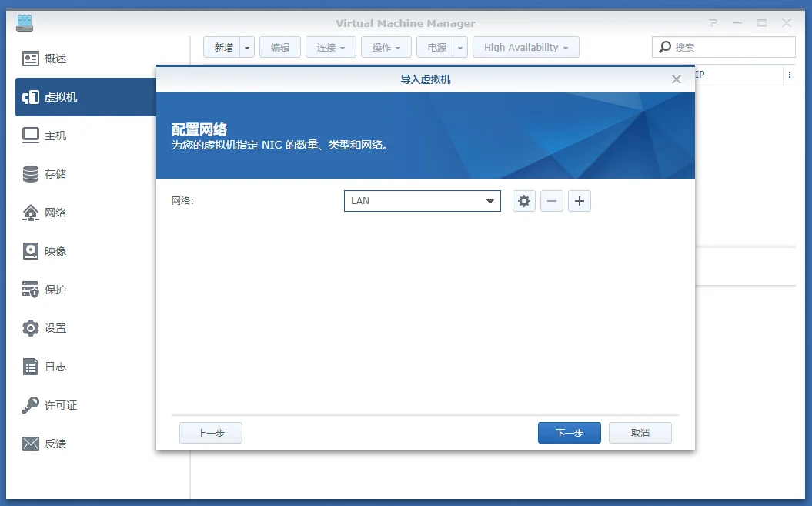Open the 连接 dropdown
This screenshot has height=506, width=812.
pyautogui.click(x=331, y=47)
